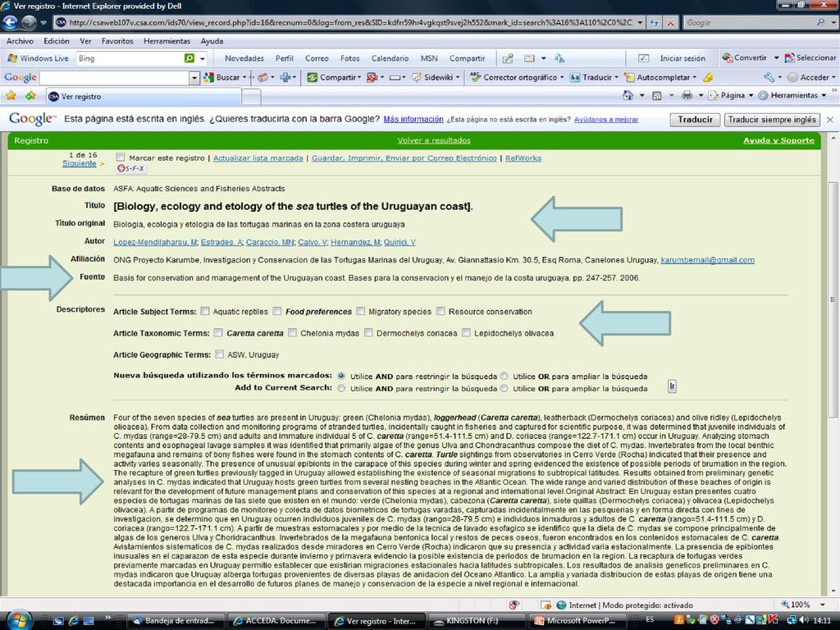
Task: Check the Dermochelys coriacea checkbox
Action: pyautogui.click(x=368, y=333)
